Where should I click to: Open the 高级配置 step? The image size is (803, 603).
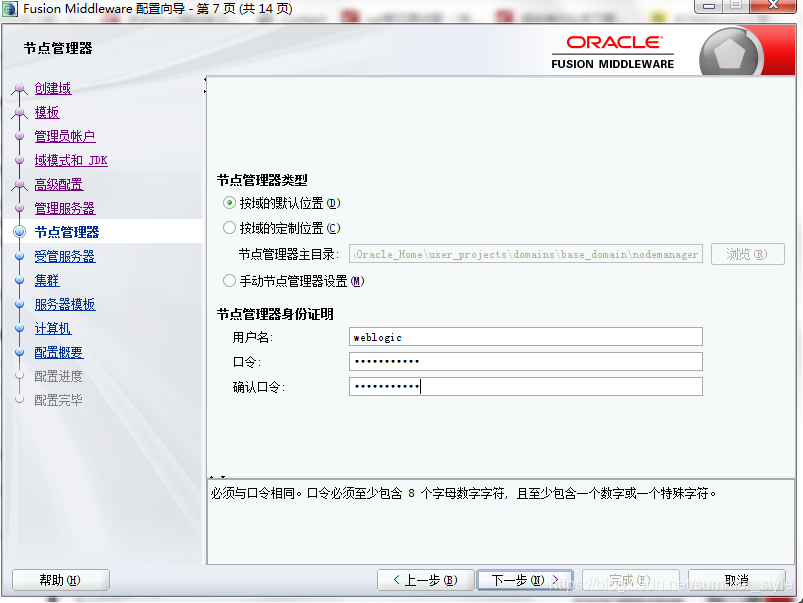coord(58,184)
